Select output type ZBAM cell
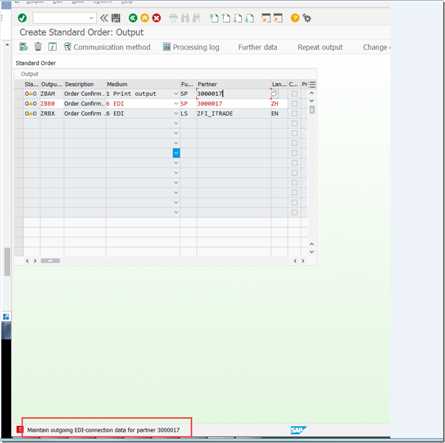This screenshot has height=443, width=445. coord(51,94)
